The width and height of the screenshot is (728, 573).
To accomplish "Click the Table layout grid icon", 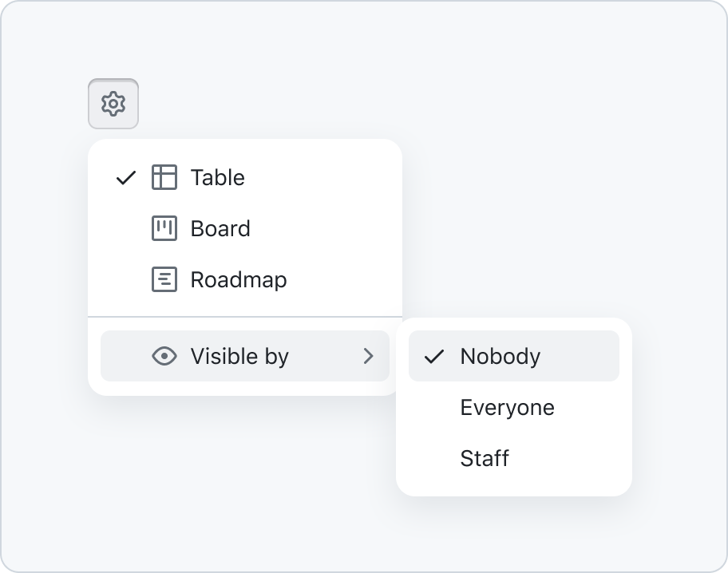I will pyautogui.click(x=164, y=177).
